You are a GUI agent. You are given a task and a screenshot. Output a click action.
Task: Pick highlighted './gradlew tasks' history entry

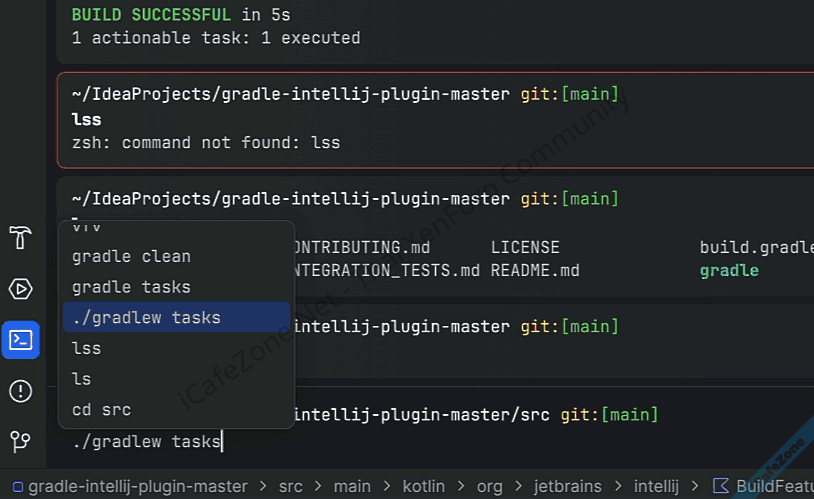click(146, 318)
